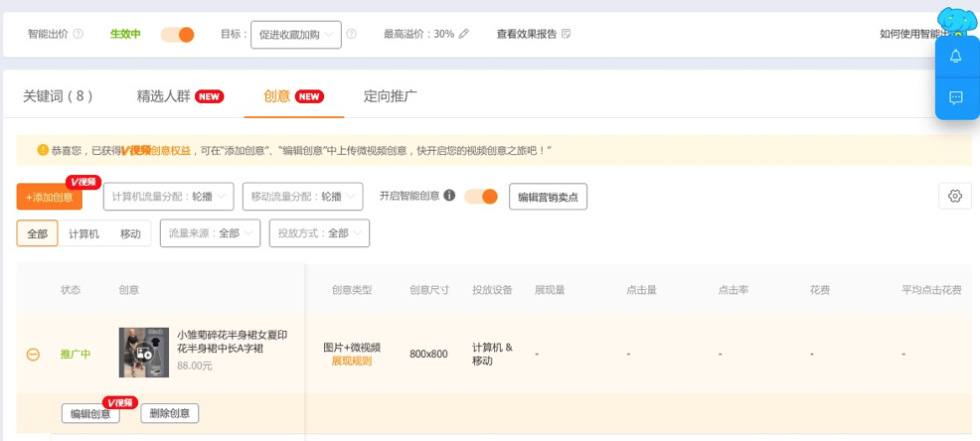Viewport: 980px width, 441px height.
Task: Open the 计算机流量分配 dropdown
Action: (x=169, y=197)
